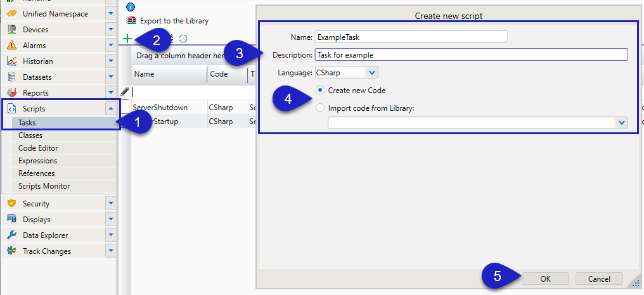
Task: Expand the Devices section arrow
Action: tap(111, 30)
